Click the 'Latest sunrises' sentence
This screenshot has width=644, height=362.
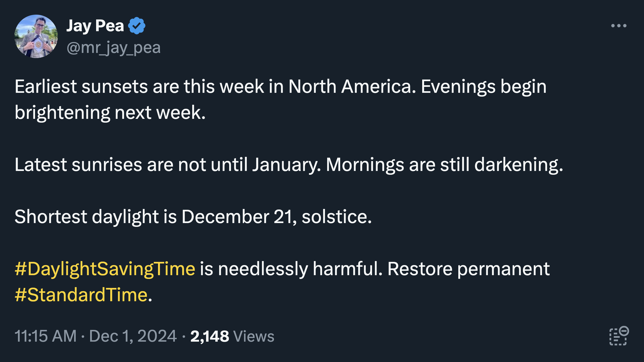click(168, 165)
